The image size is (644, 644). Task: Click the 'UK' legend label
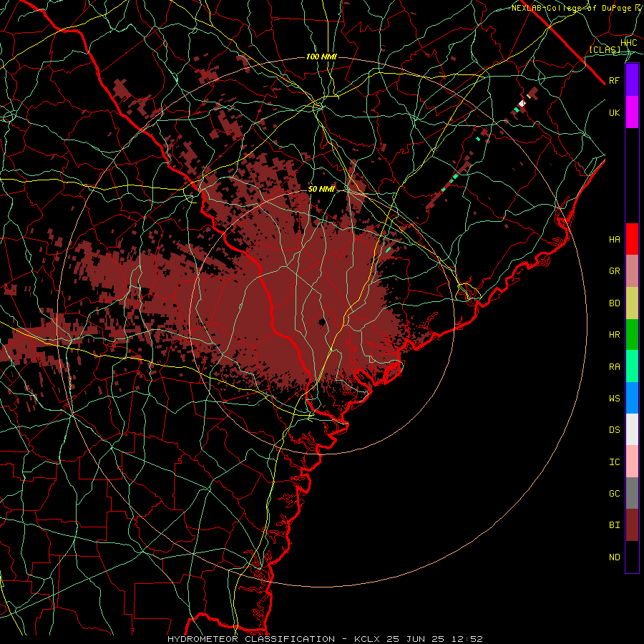coord(614,112)
